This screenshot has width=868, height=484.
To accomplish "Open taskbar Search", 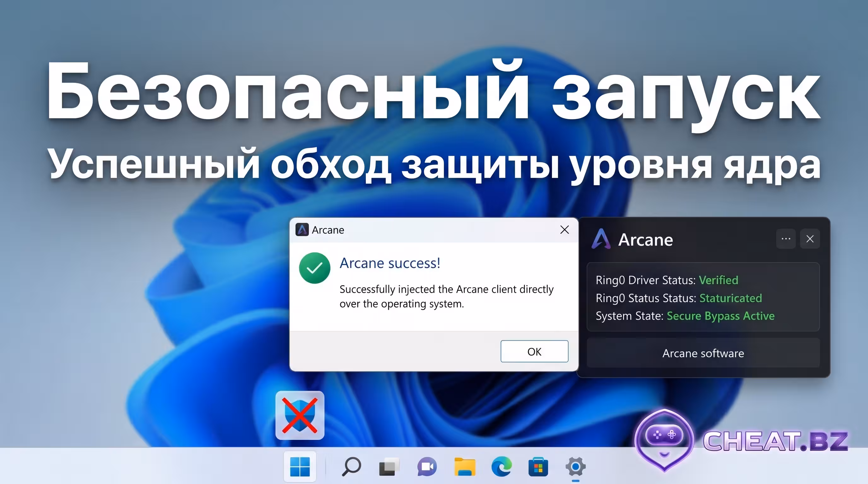I will 351,467.
